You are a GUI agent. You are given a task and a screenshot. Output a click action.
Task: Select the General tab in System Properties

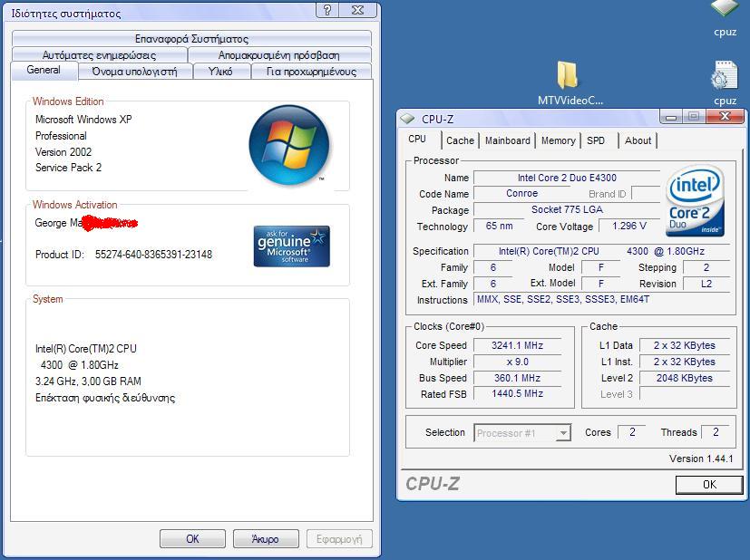pos(44,70)
